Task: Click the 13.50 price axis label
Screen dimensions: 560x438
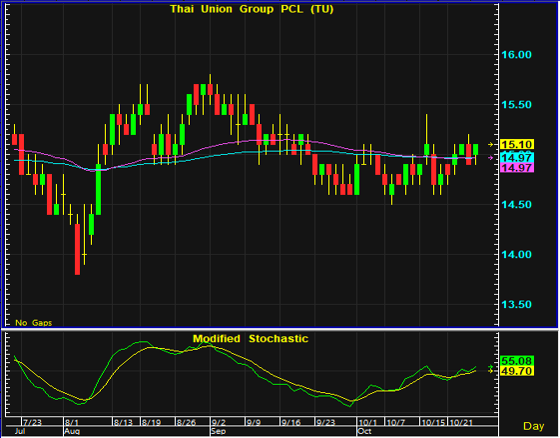Action: click(x=516, y=304)
